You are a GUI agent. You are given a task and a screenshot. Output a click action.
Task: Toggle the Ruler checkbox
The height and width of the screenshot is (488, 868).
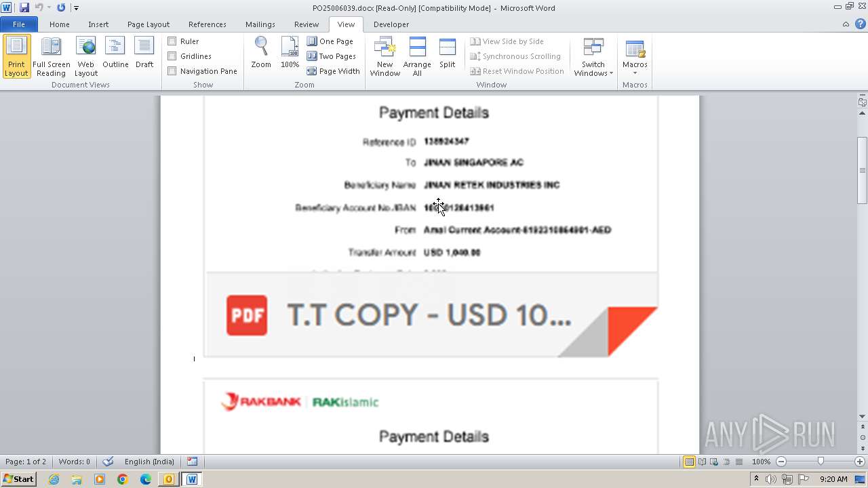[172, 41]
